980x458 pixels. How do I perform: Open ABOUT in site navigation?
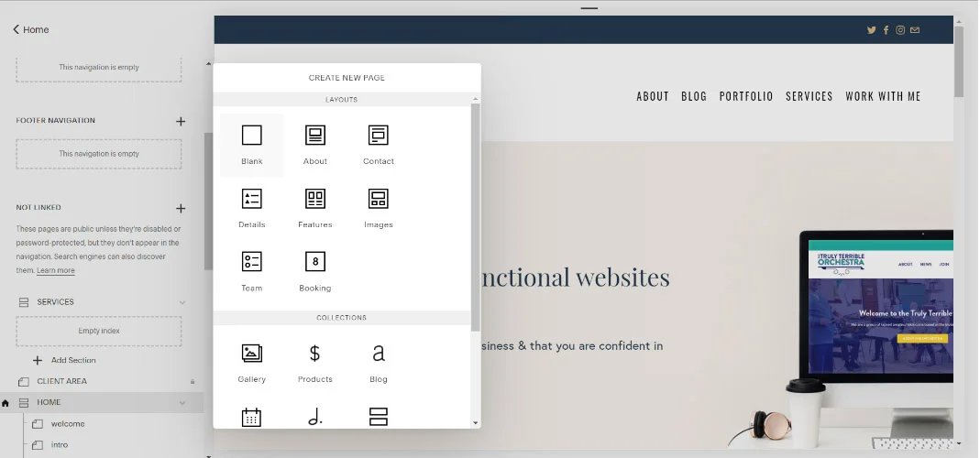653,96
